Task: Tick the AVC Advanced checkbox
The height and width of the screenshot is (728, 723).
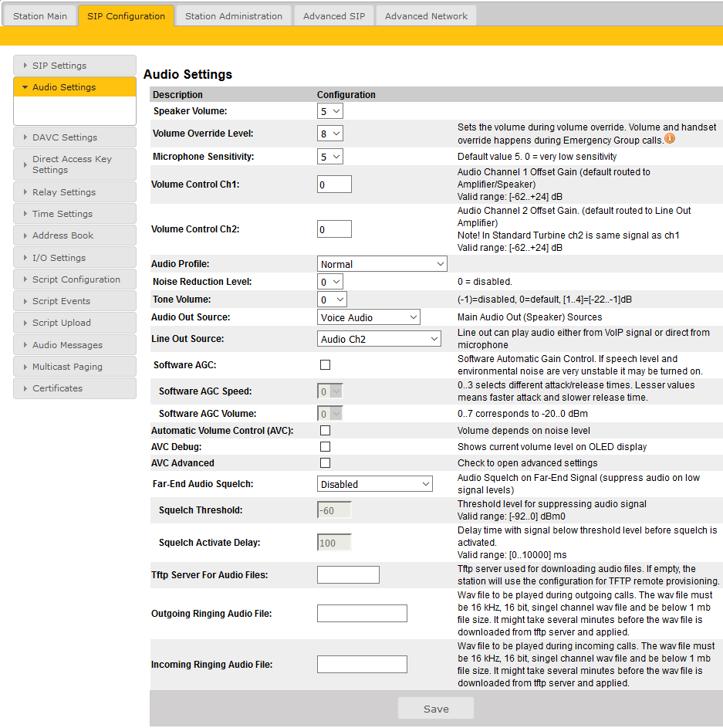Action: pos(325,462)
